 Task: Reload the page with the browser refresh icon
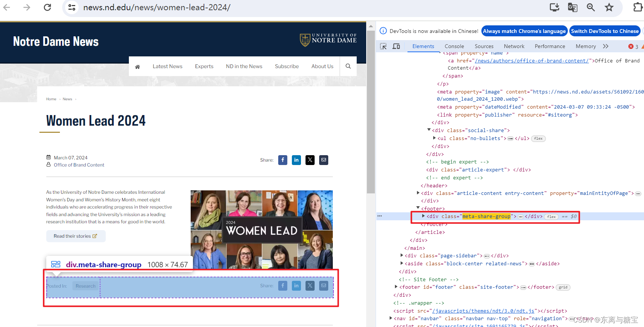tap(47, 7)
